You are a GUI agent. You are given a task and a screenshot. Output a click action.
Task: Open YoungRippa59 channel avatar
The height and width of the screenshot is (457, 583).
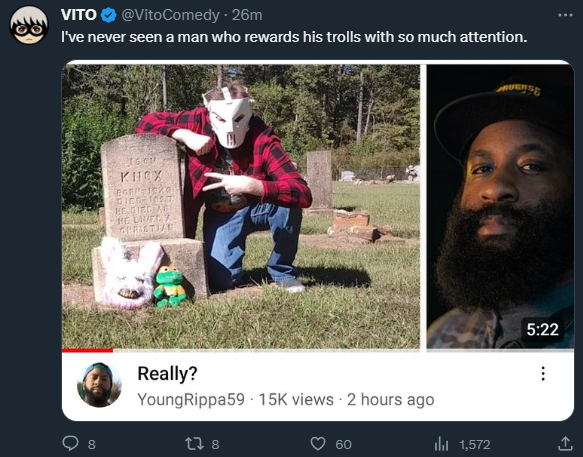pos(99,385)
